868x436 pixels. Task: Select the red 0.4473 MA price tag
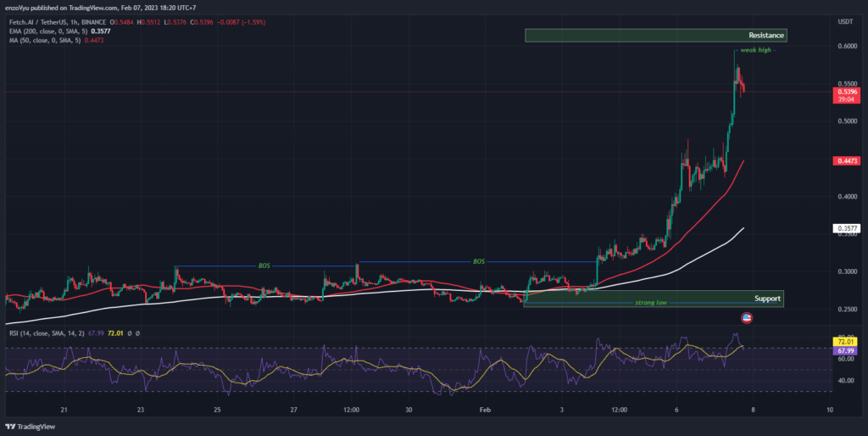[x=847, y=161]
